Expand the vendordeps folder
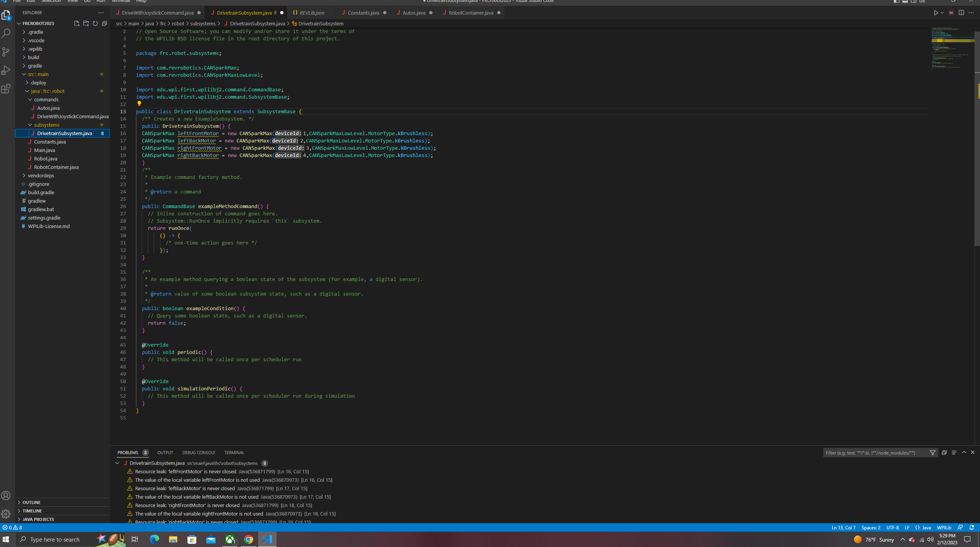The image size is (980, 547). pyautogui.click(x=41, y=175)
